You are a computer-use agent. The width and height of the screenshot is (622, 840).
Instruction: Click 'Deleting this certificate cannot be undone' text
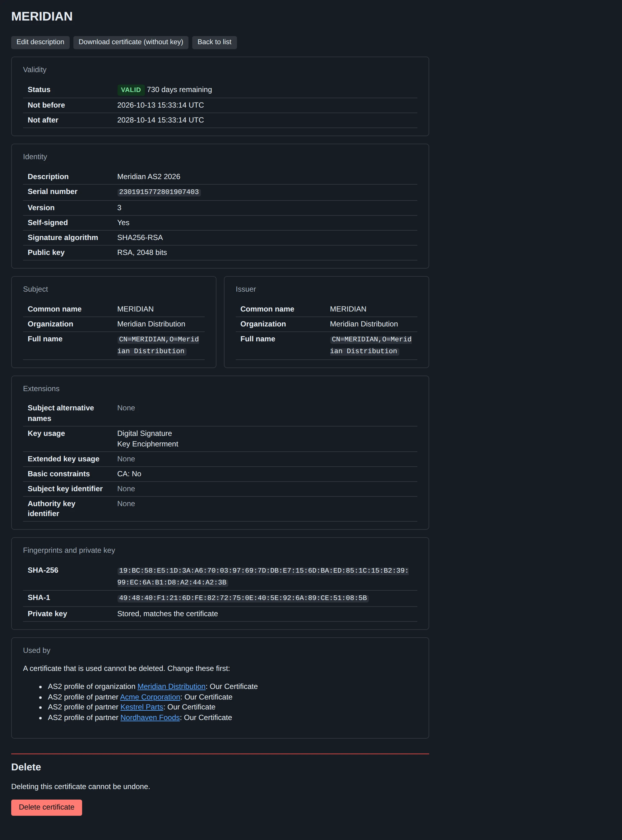coord(81,786)
